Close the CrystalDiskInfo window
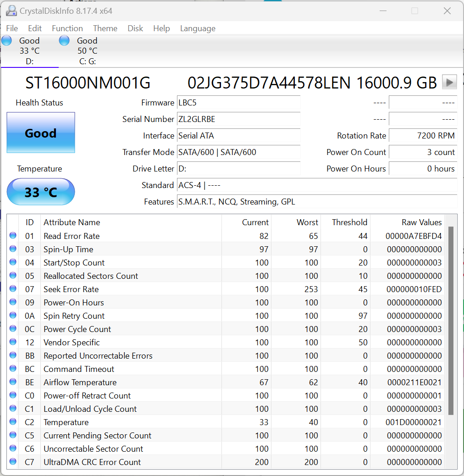This screenshot has height=476, width=464. click(x=447, y=11)
